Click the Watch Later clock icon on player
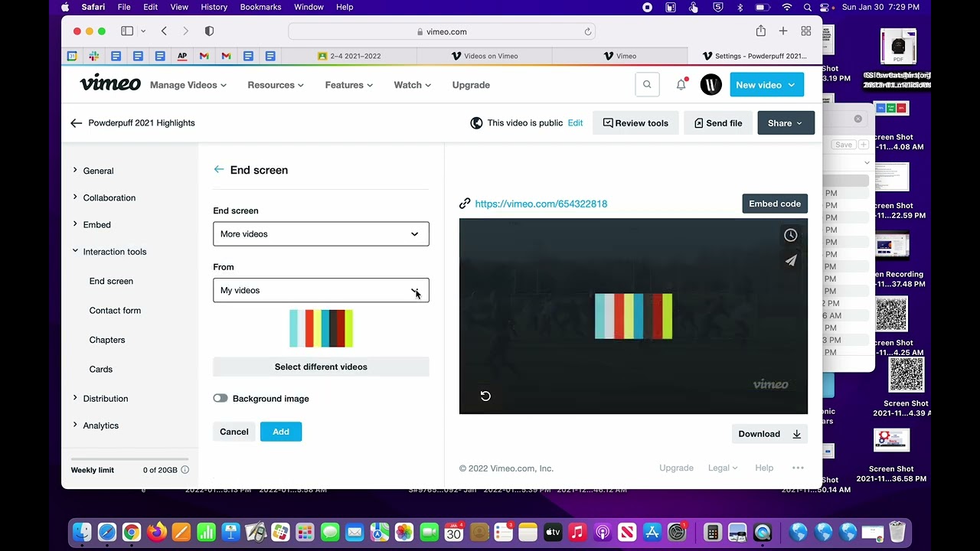Viewport: 980px width, 551px height. point(790,235)
